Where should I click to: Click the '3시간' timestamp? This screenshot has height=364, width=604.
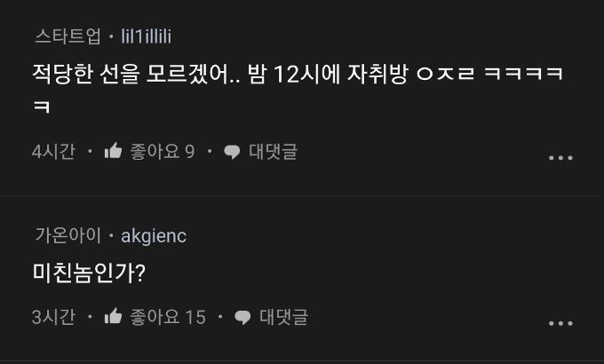coord(53,317)
